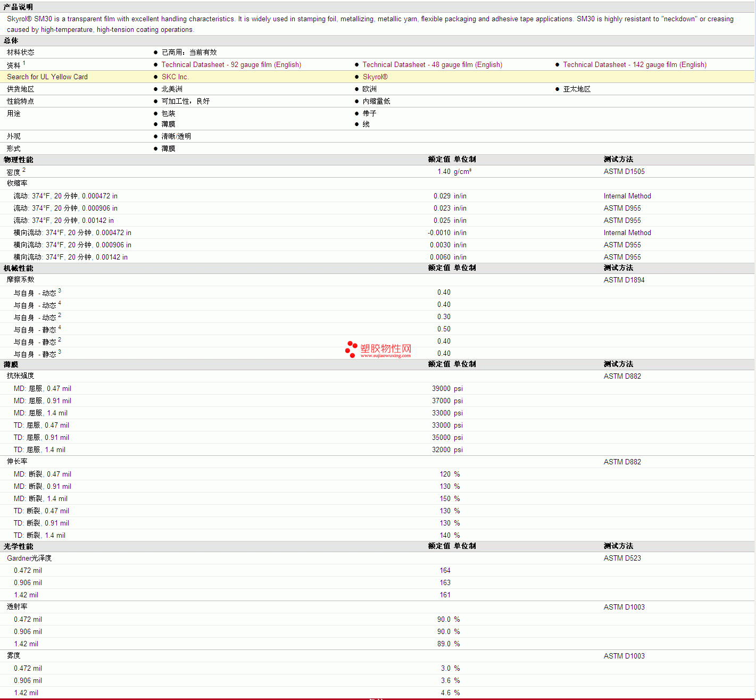The image size is (756, 700).
Task: Click the Skyrol® link
Action: (x=375, y=77)
